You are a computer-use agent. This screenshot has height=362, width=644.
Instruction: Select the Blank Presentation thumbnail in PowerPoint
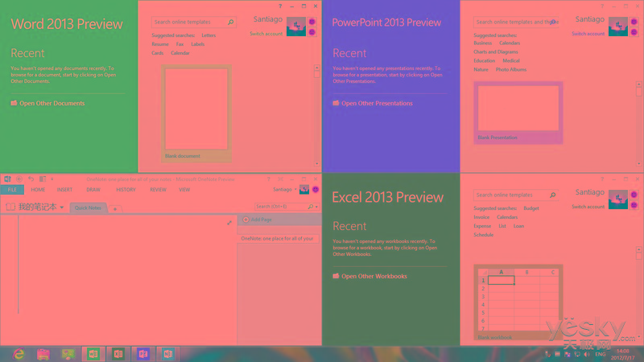point(518,113)
